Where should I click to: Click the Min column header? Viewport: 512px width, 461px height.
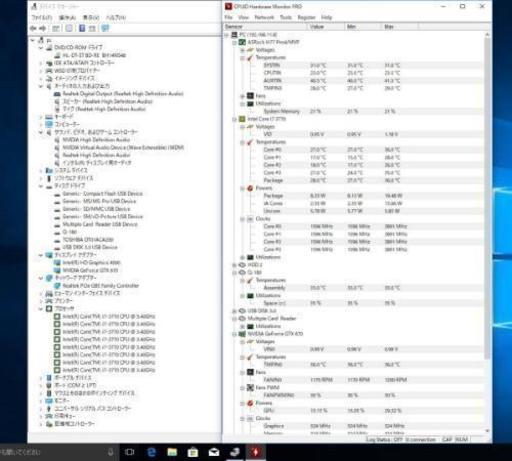coord(363,27)
